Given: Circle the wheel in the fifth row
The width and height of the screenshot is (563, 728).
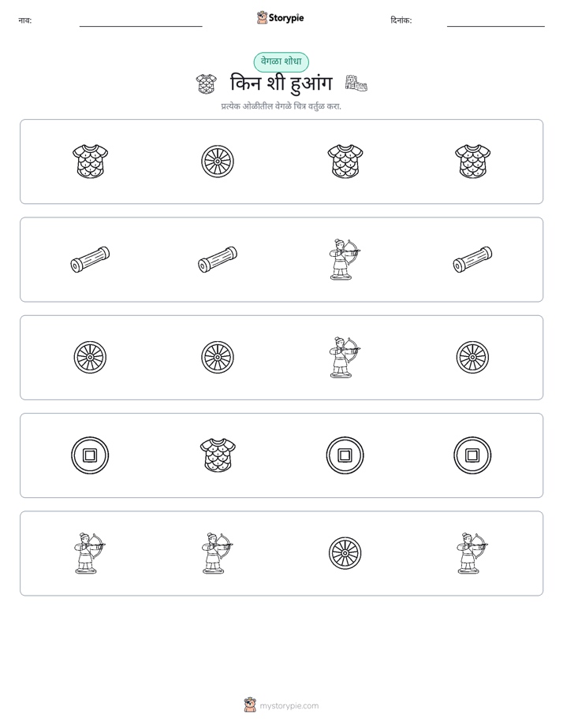Looking at the screenshot, I should (x=345, y=553).
